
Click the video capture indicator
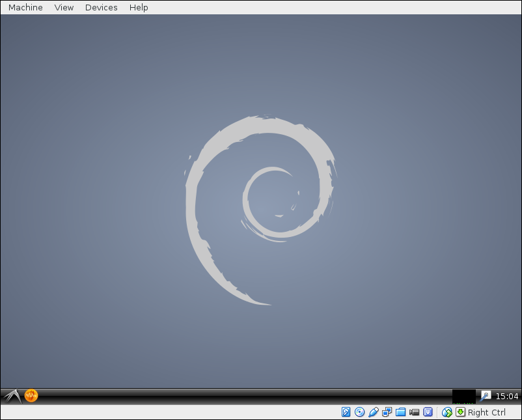[414, 412]
